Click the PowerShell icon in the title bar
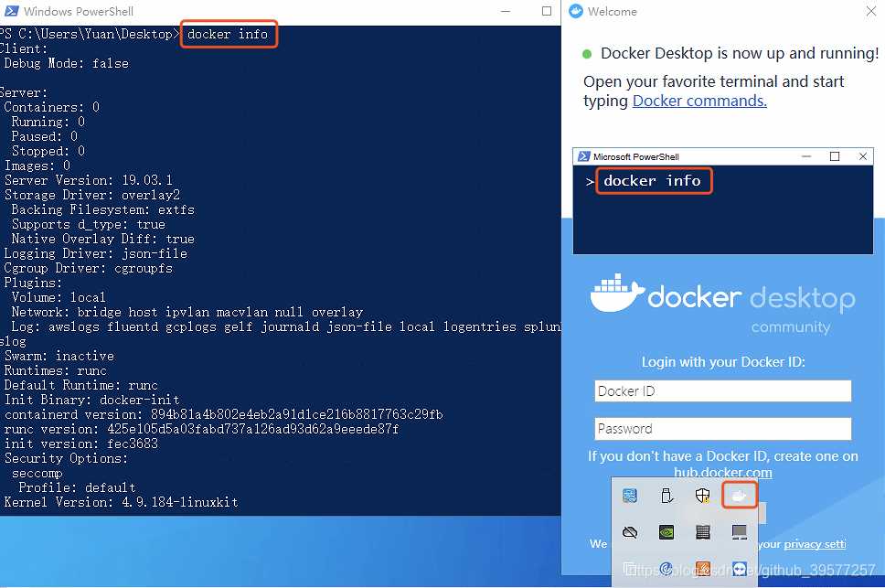 click(11, 11)
